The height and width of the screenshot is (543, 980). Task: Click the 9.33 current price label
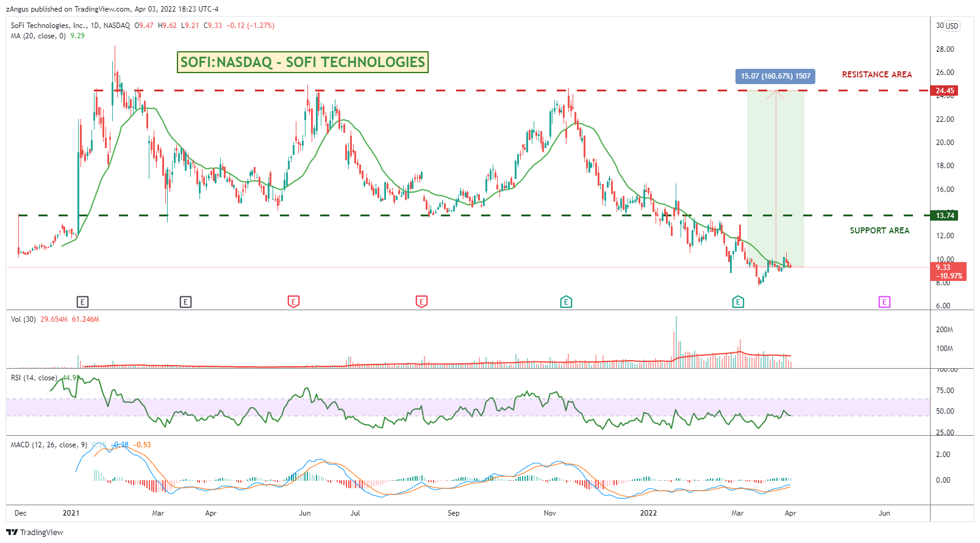948,271
